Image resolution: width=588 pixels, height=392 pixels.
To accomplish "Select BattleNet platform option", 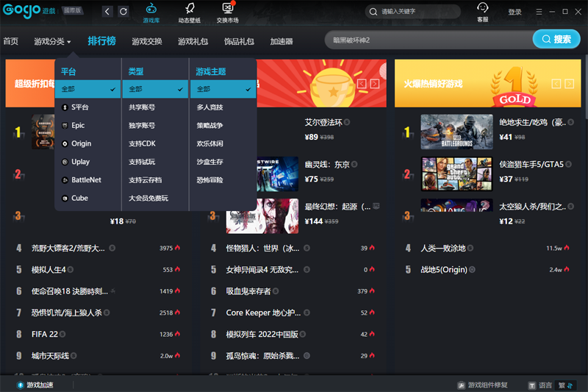I will [87, 180].
